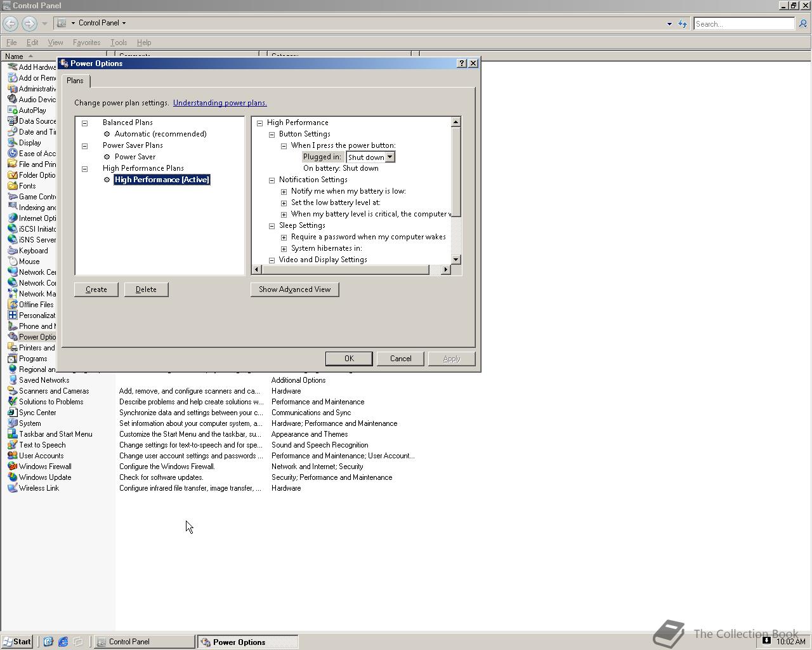Open the Favorites menu
The image size is (812, 650).
(86, 43)
